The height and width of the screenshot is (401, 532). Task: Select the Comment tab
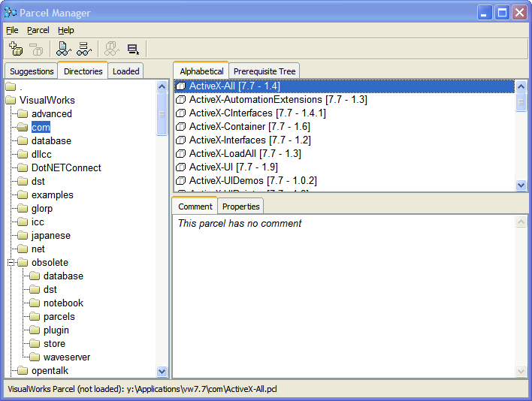[x=195, y=206]
